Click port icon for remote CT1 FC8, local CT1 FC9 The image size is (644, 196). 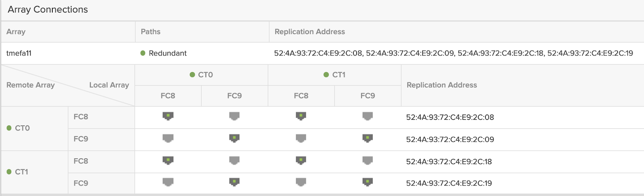tap(367, 161)
